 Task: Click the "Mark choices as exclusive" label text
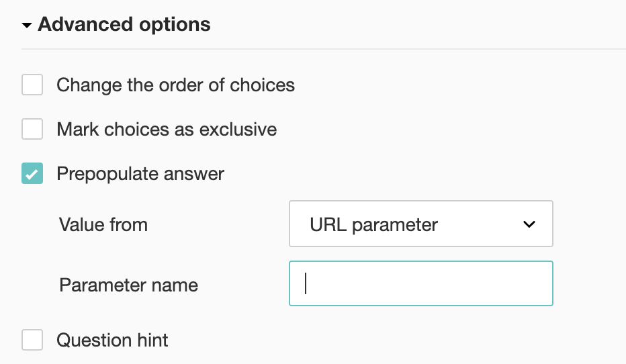[167, 129]
